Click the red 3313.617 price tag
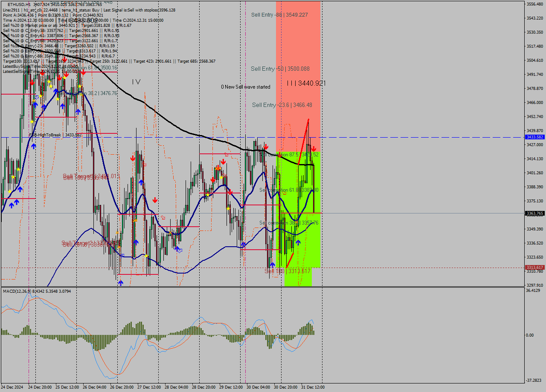 pos(534,268)
